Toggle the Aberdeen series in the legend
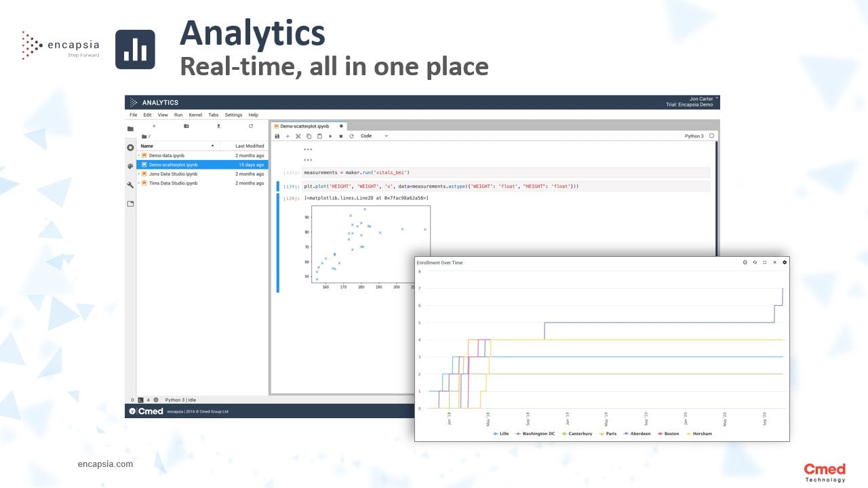 pyautogui.click(x=637, y=434)
